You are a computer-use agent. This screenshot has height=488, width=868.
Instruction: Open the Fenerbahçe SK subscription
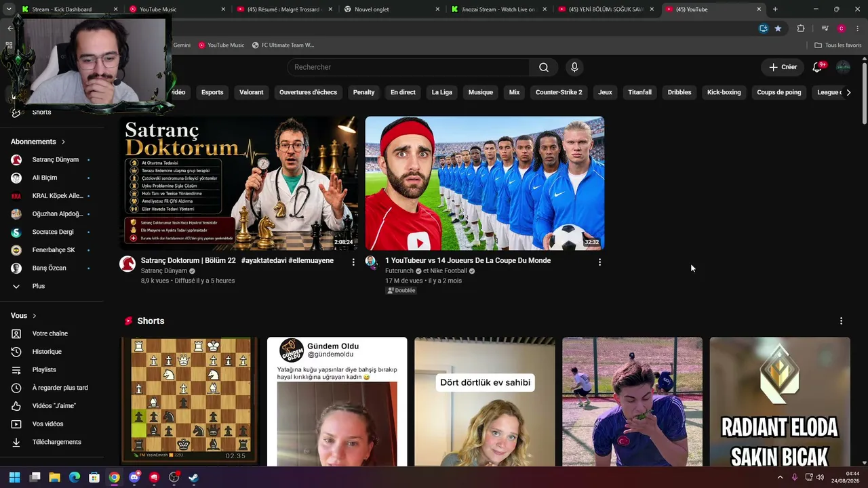(52, 250)
